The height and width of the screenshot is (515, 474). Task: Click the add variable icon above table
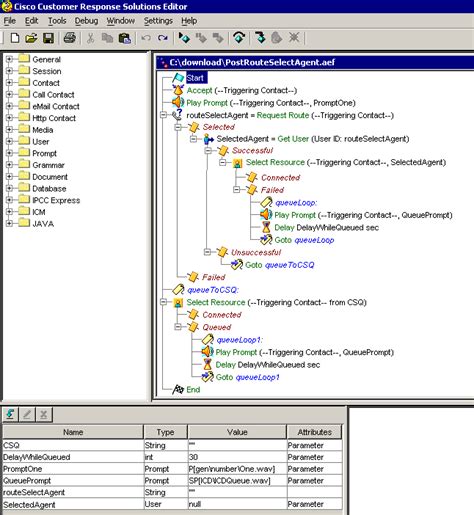[x=10, y=415]
